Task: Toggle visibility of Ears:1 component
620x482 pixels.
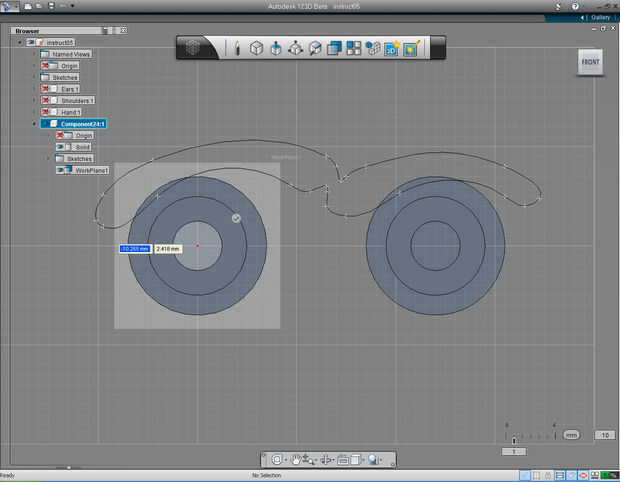Action: pos(46,89)
